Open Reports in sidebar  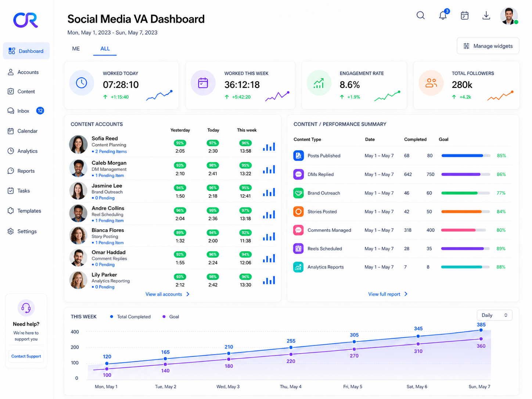[21, 171]
